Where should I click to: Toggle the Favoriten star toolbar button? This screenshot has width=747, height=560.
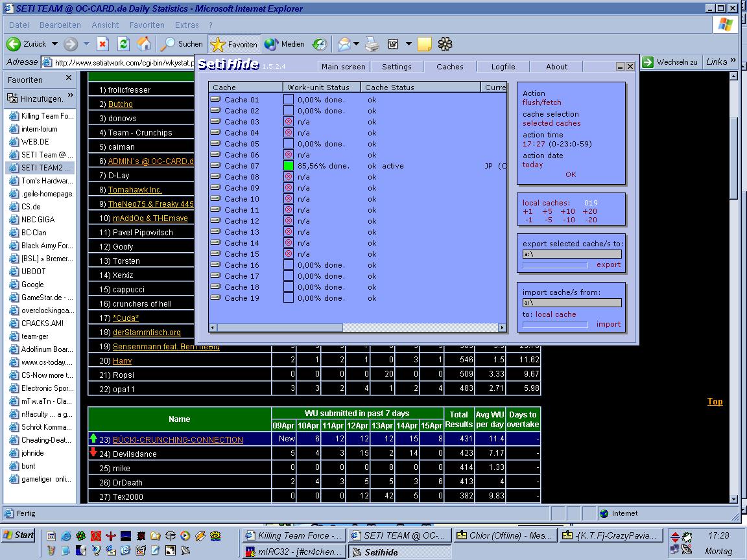(234, 44)
